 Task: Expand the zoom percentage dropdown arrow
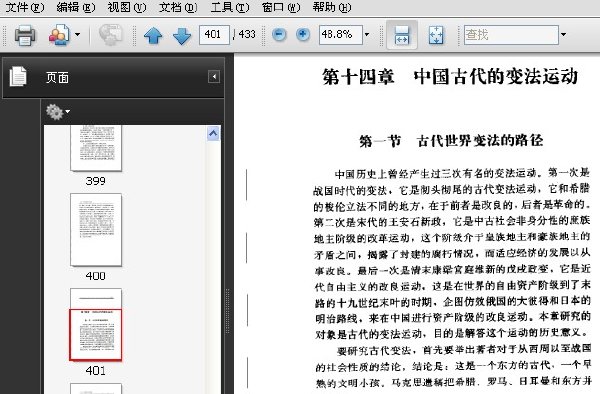tap(367, 35)
